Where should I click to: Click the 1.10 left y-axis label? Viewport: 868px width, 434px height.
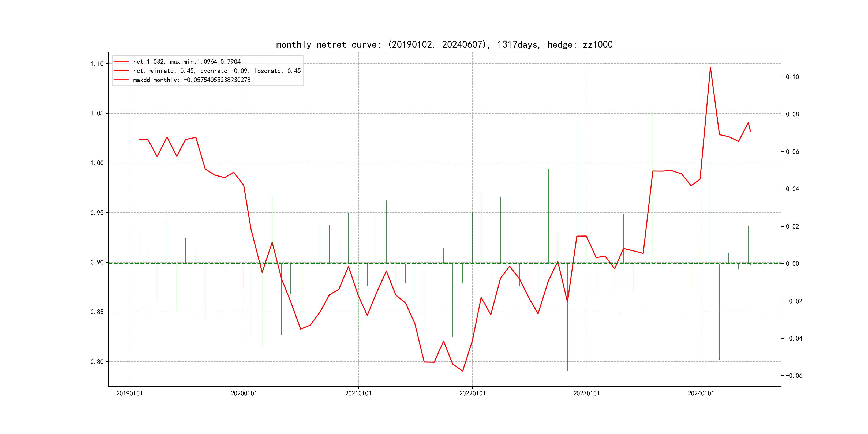[97, 64]
